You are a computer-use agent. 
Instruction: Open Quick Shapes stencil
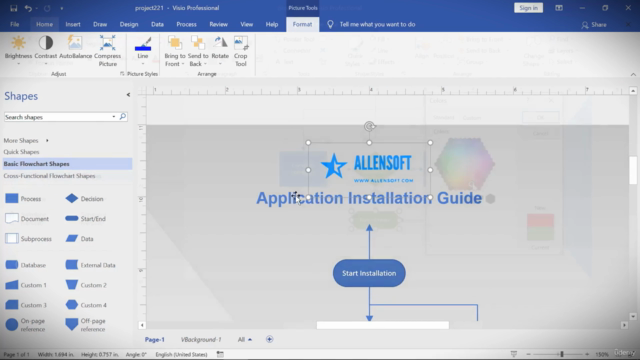[21, 152]
